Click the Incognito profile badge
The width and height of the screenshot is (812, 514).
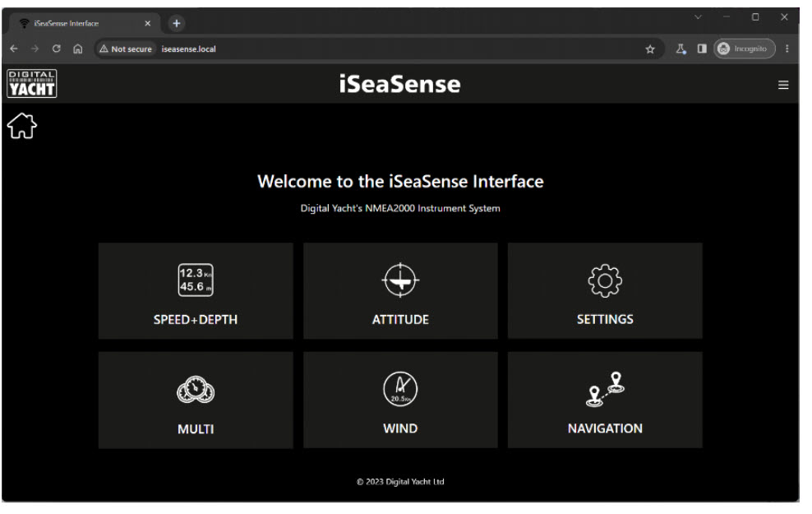coord(744,49)
